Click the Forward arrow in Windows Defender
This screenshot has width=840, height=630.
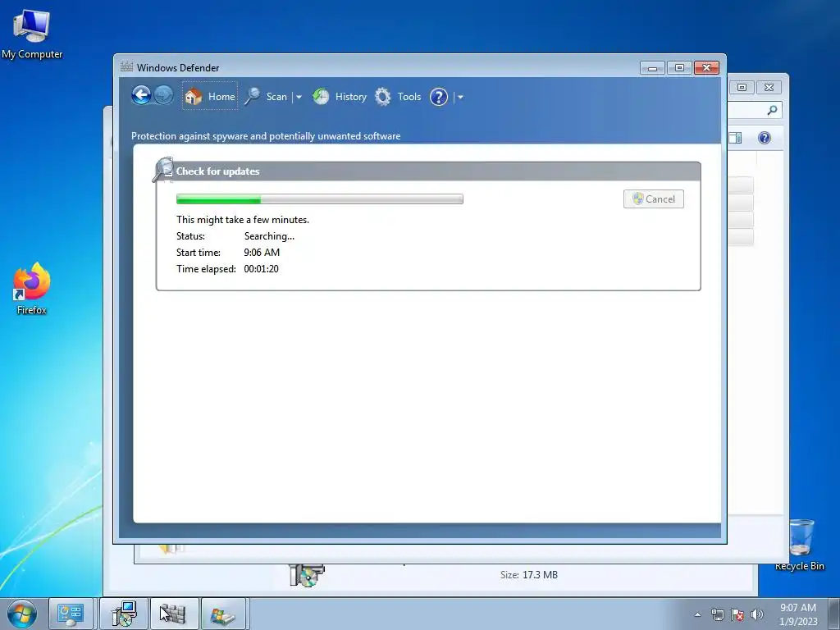[x=163, y=96]
